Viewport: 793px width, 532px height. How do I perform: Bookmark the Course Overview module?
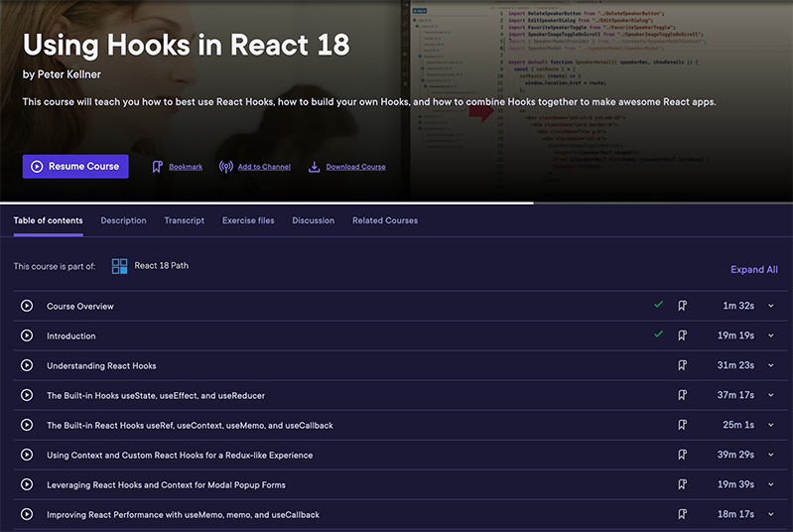click(682, 306)
